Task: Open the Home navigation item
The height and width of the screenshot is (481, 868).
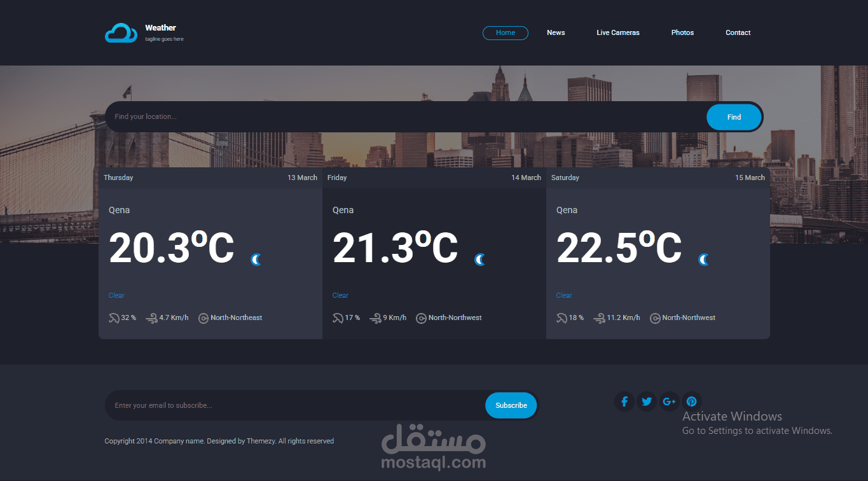Action: pyautogui.click(x=505, y=32)
